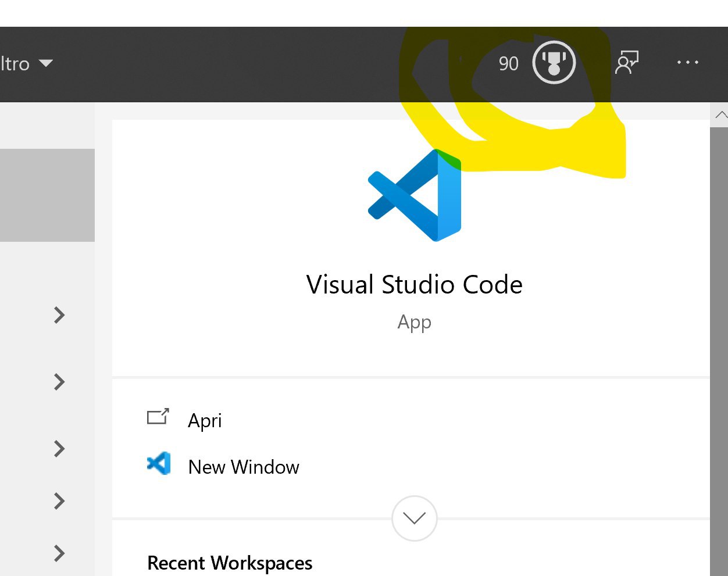Click the 'App' label under the title

(x=415, y=322)
